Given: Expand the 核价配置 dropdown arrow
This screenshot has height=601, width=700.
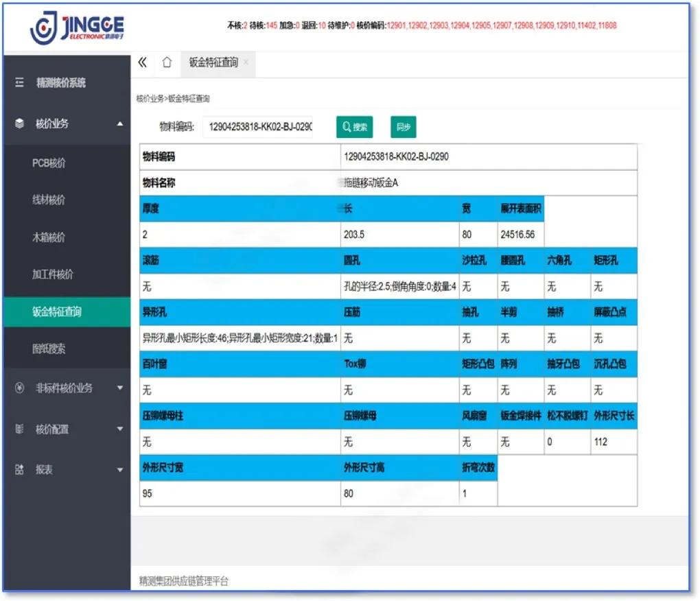Looking at the screenshot, I should click(x=119, y=429).
